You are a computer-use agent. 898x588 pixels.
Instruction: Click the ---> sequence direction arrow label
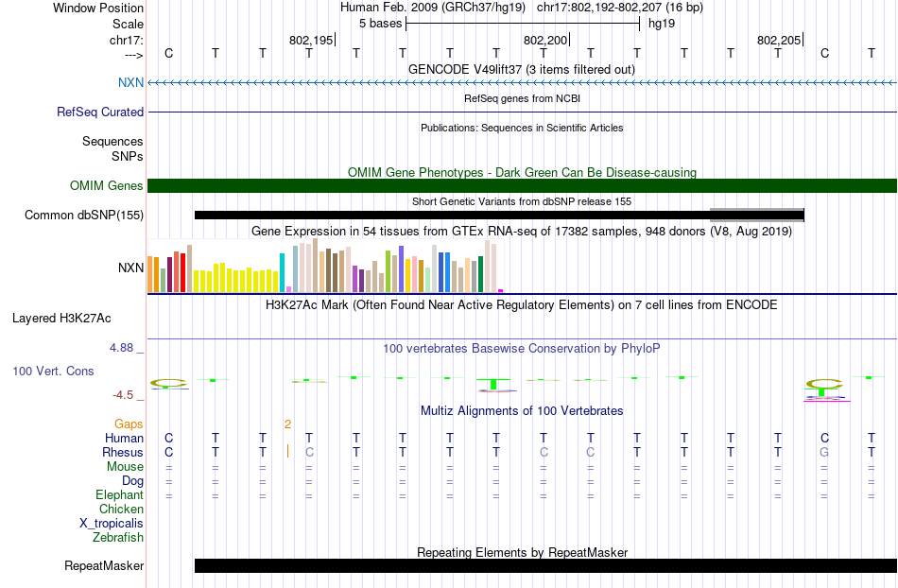(133, 55)
